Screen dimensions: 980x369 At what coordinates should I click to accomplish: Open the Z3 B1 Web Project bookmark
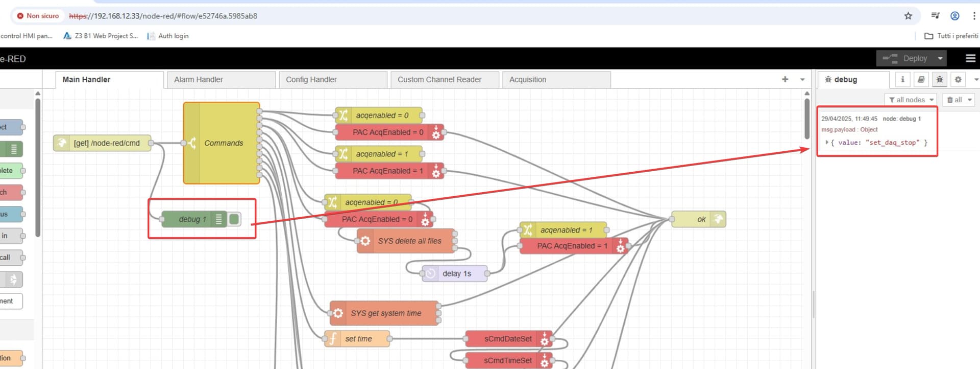101,36
